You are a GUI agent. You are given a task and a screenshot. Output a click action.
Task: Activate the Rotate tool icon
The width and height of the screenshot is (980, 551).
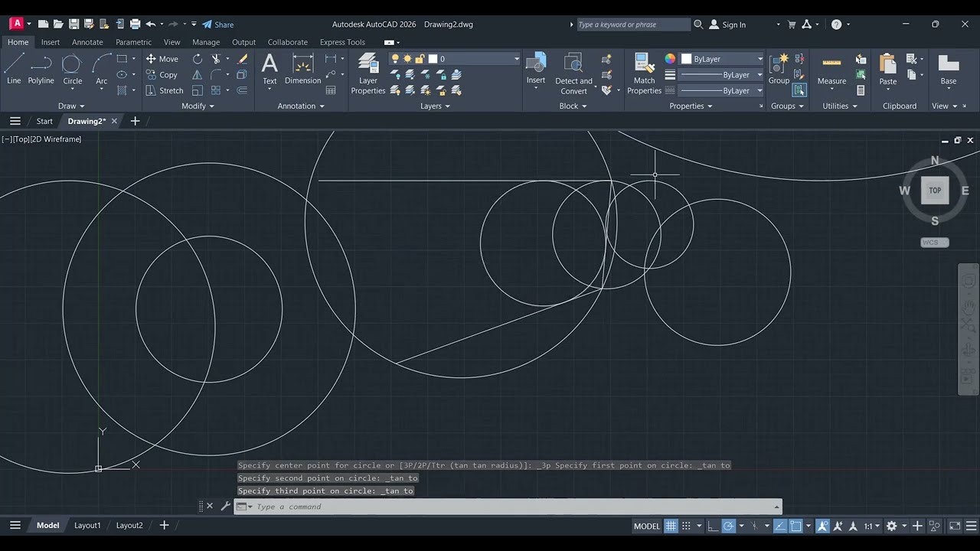click(x=198, y=59)
